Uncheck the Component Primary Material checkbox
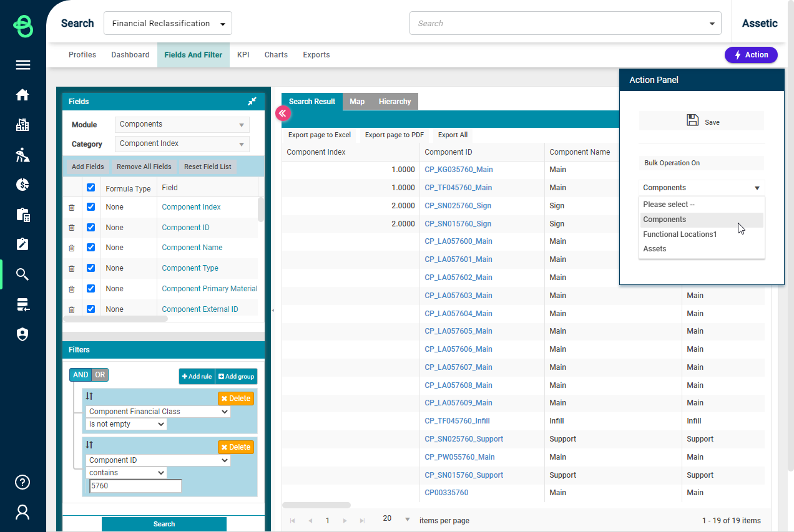 pos(91,288)
